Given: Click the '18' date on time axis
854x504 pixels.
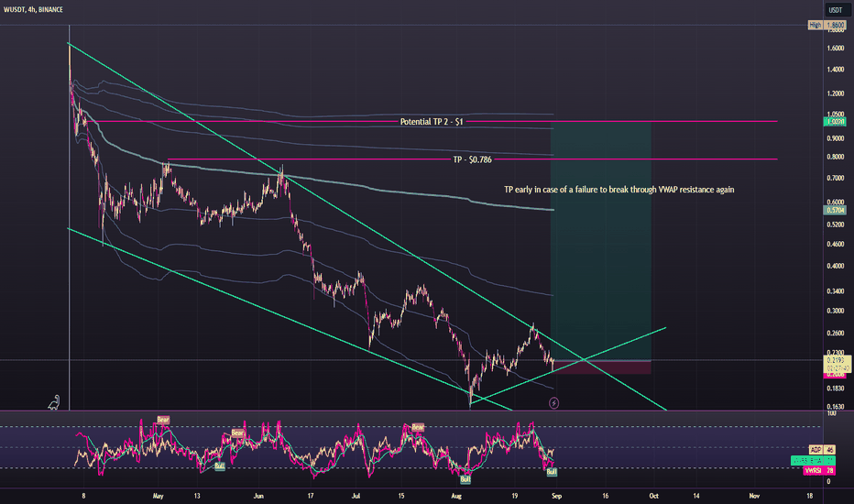Looking at the screenshot, I should point(809,496).
